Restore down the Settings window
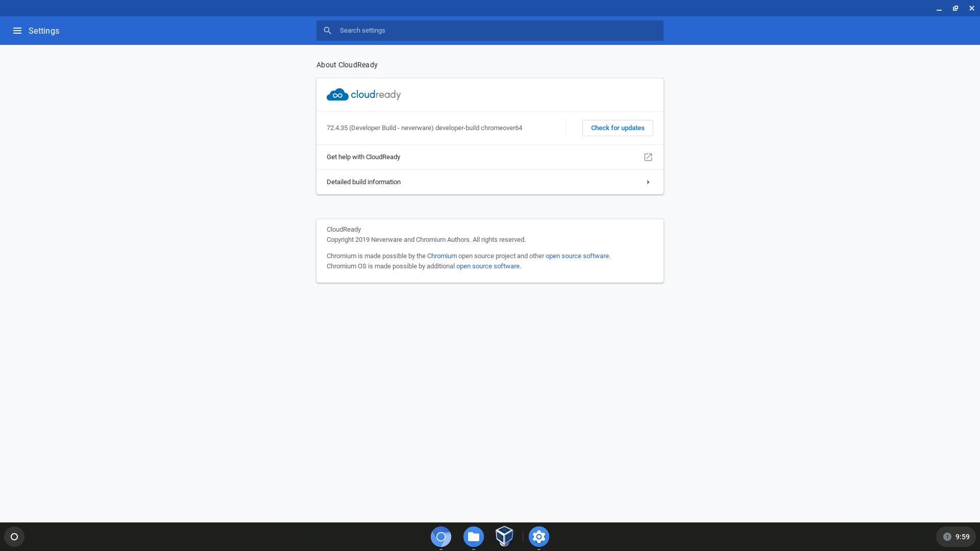 [955, 8]
